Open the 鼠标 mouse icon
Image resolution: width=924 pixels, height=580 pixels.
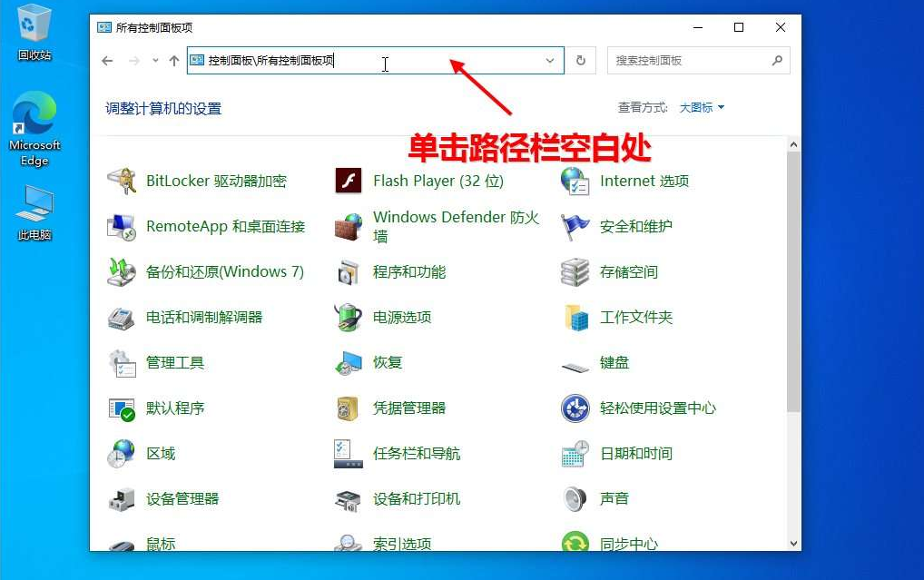coord(122,546)
